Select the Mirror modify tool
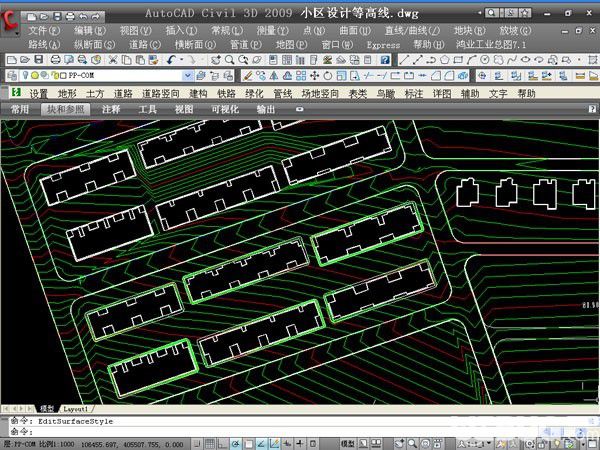 pyautogui.click(x=274, y=75)
